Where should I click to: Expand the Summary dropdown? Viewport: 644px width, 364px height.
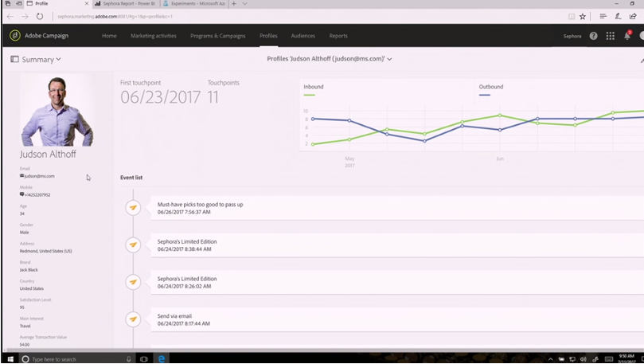(x=42, y=59)
